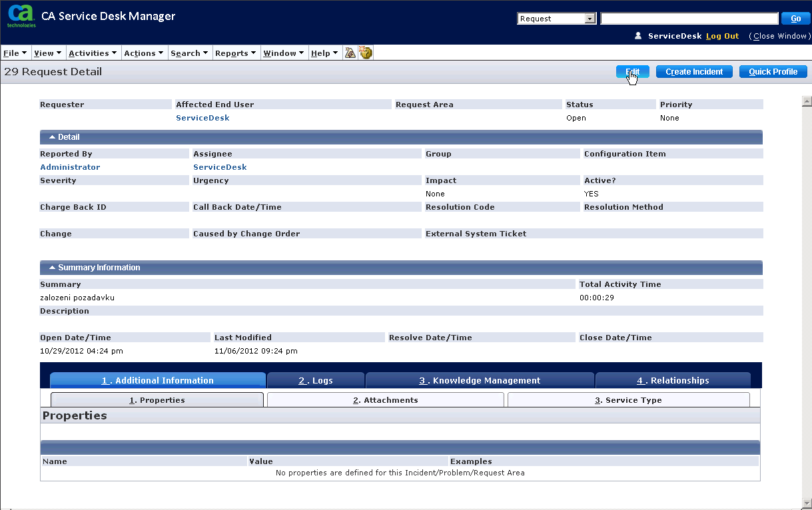Click the '29 Request Detail' page title
The width and height of the screenshot is (812, 510).
(x=53, y=72)
